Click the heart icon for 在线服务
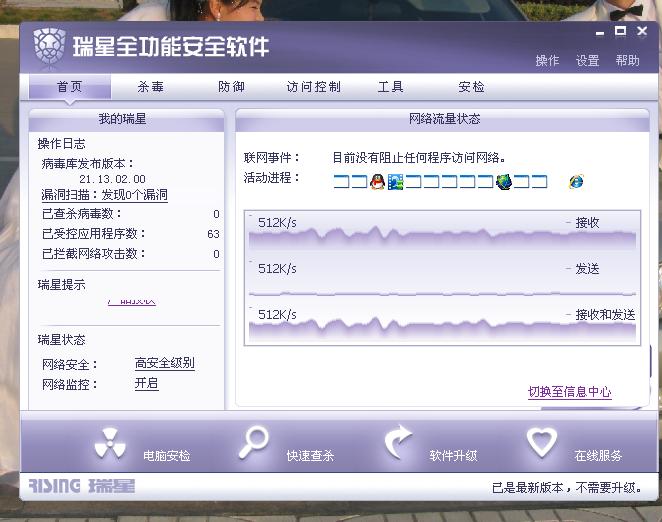 point(542,442)
